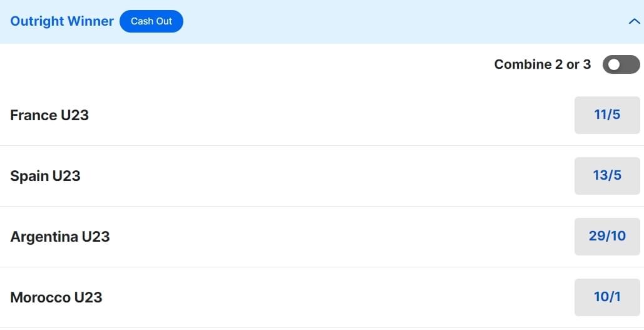Viewport: 644px width, 330px height.
Task: Open Cash Out info beside Outright Winner
Action: [x=151, y=21]
